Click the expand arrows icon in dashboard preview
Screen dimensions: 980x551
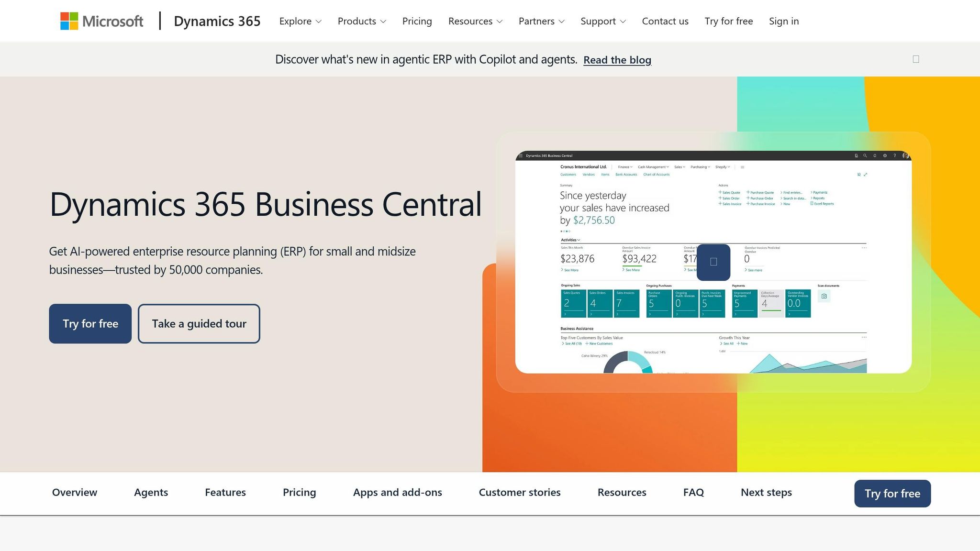pos(865,175)
